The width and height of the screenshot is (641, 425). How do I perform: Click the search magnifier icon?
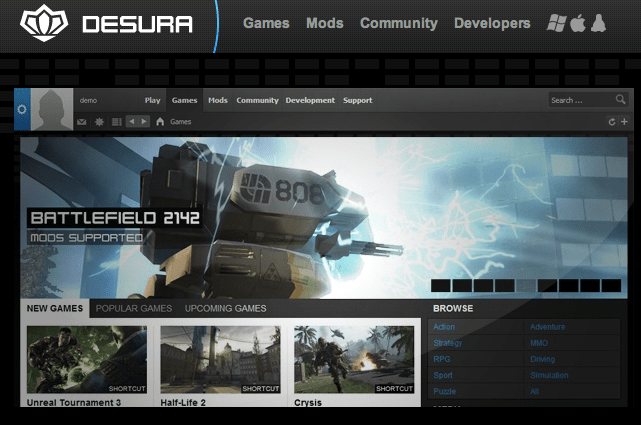[620, 99]
